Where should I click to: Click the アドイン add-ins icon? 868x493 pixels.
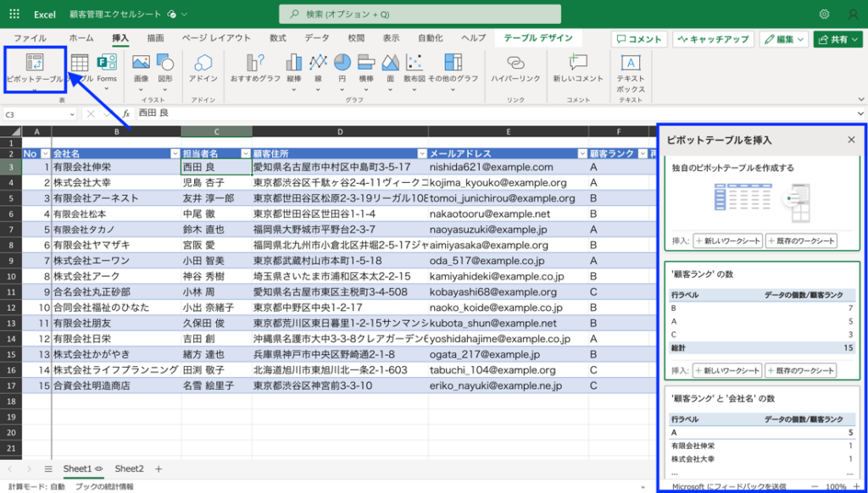coord(203,63)
